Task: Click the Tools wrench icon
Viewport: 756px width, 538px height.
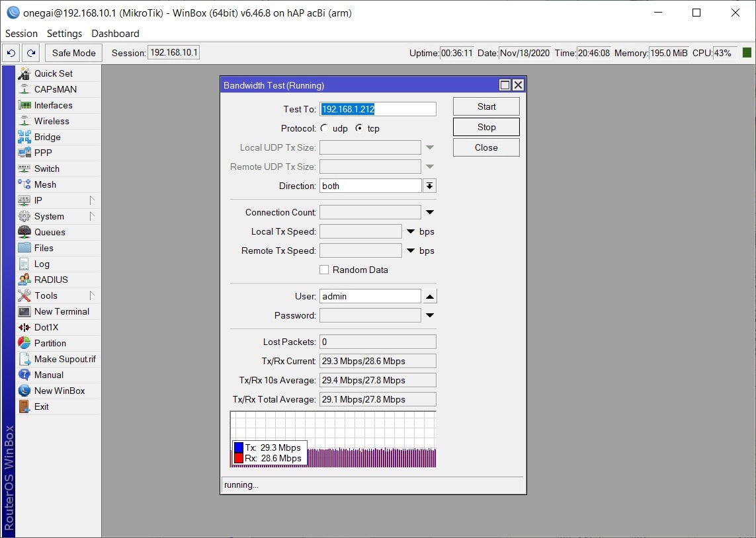Action: (24, 295)
